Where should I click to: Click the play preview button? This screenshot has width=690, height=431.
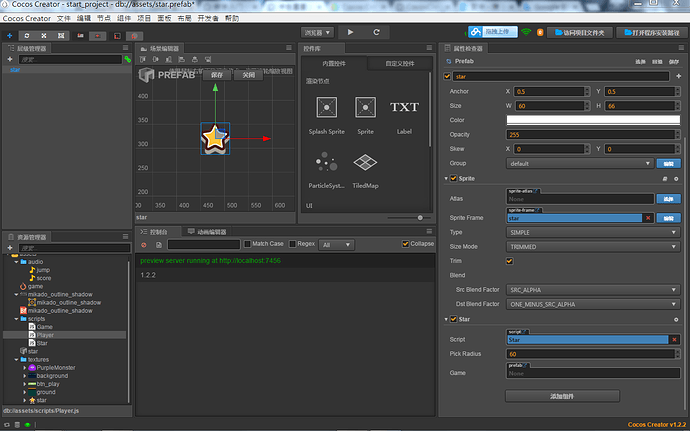coord(350,32)
